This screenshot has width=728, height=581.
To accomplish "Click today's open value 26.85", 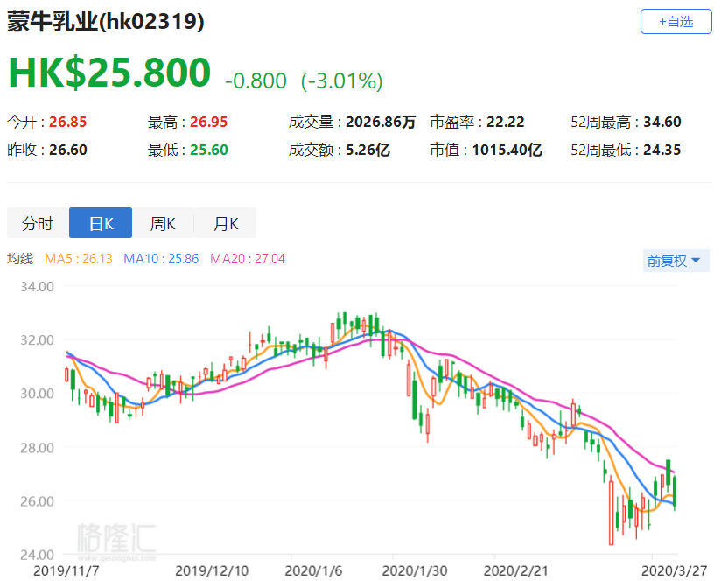I will point(67,122).
